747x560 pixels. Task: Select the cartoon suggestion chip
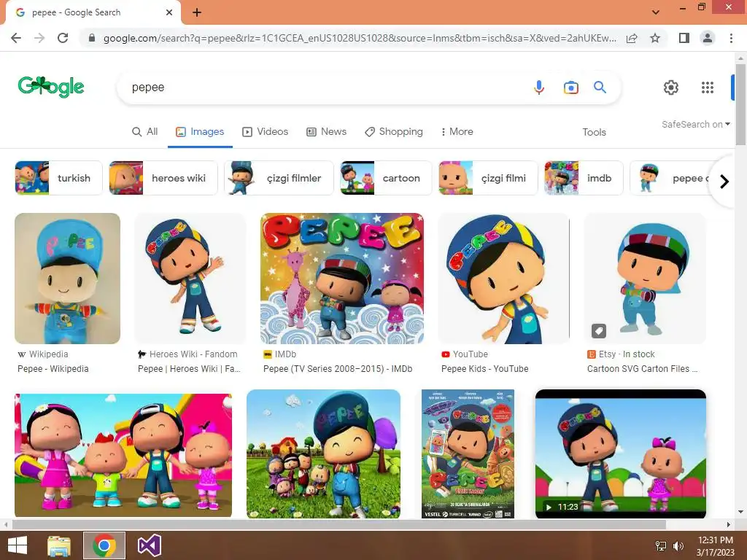386,178
